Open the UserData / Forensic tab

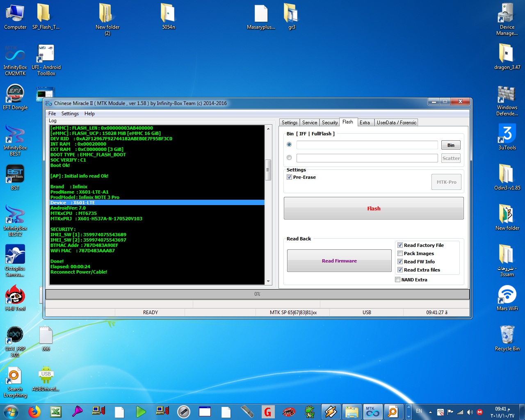[396, 123]
